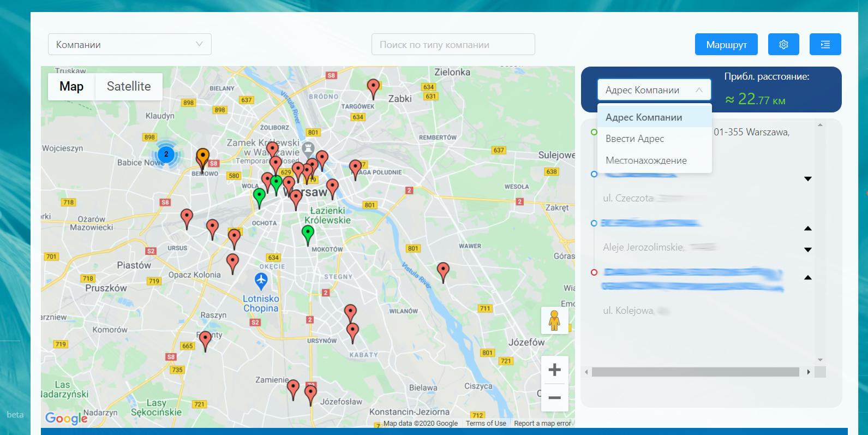Click the 01-355 Warszawa address text
The width and height of the screenshot is (868, 435).
(751, 132)
